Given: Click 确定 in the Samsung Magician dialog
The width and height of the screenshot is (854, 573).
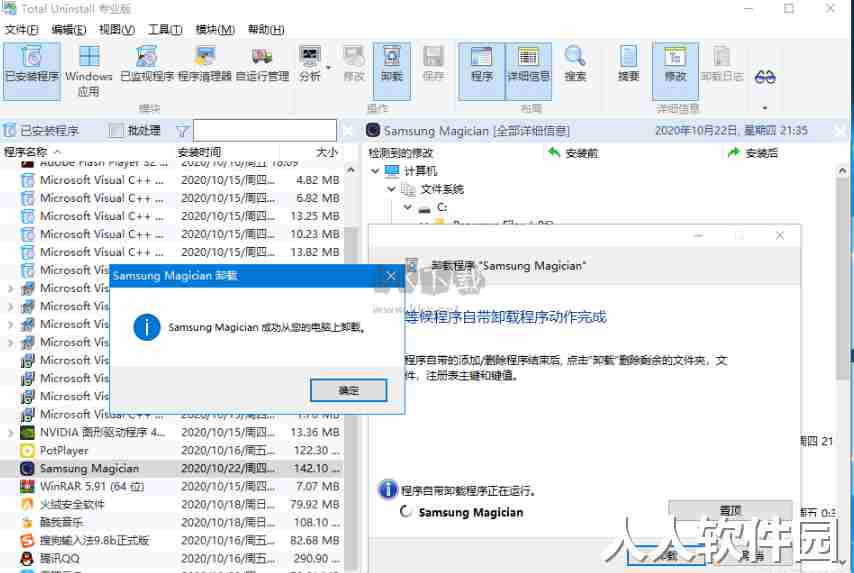Looking at the screenshot, I should [349, 391].
